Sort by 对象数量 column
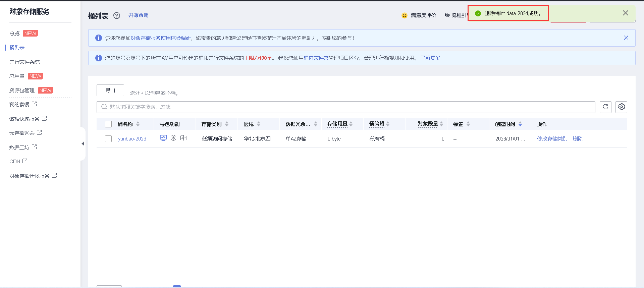 (441, 124)
